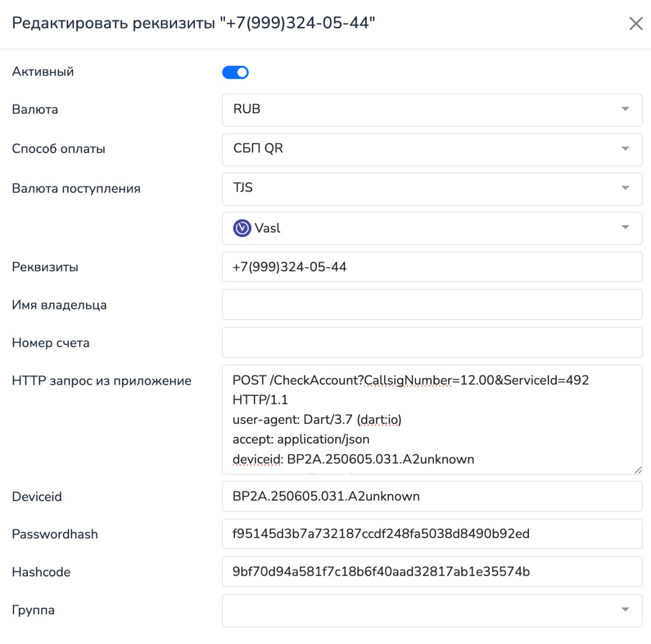Expand the Валюта поступления TJS dropdown
The height and width of the screenshot is (644, 651).
[431, 189]
